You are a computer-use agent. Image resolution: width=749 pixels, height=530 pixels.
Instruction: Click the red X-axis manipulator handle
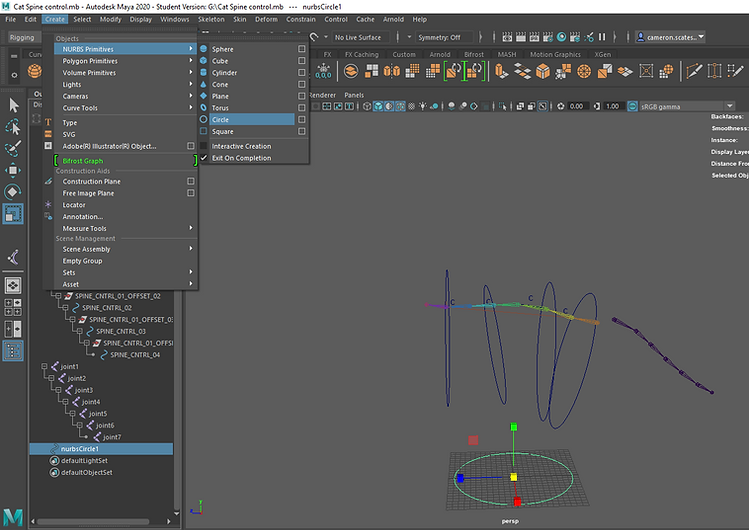[517, 501]
